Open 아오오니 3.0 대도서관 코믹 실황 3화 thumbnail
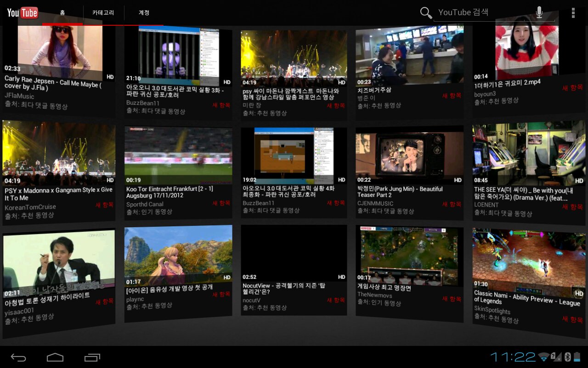The height and width of the screenshot is (368, 588). [x=178, y=56]
